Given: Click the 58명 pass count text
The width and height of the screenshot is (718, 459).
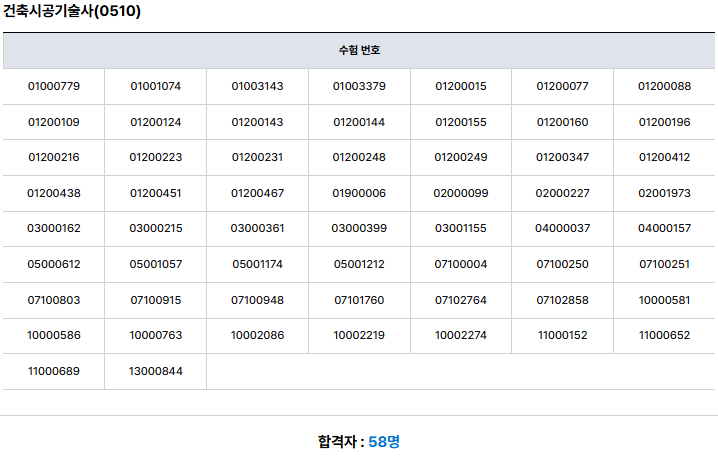Looking at the screenshot, I should (x=384, y=442).
